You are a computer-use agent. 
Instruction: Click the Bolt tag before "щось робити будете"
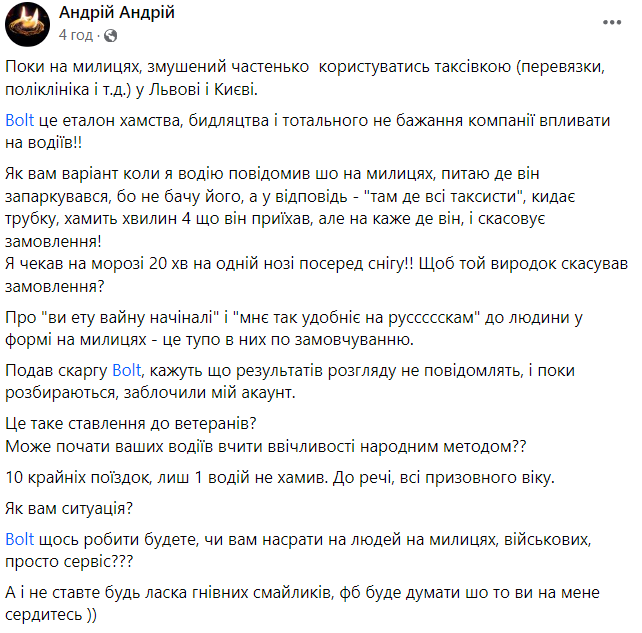click(19, 538)
